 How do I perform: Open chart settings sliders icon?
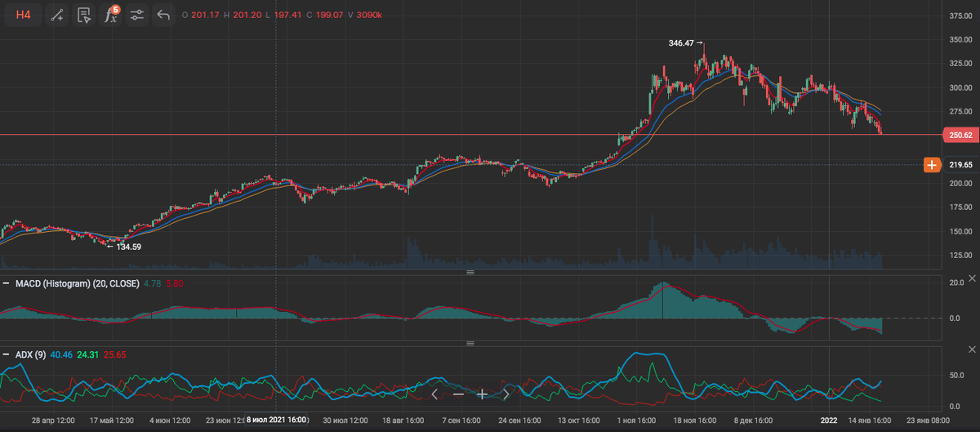coord(136,15)
